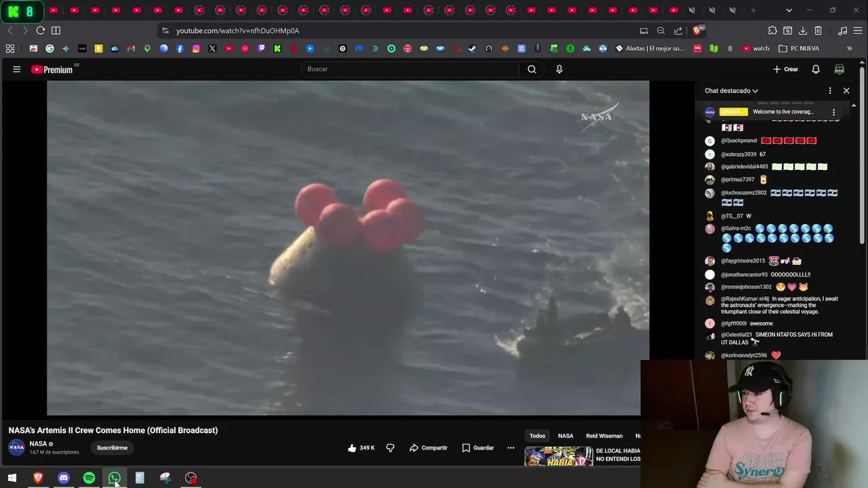
Task: Click the Artemis video player
Action: click(x=348, y=248)
